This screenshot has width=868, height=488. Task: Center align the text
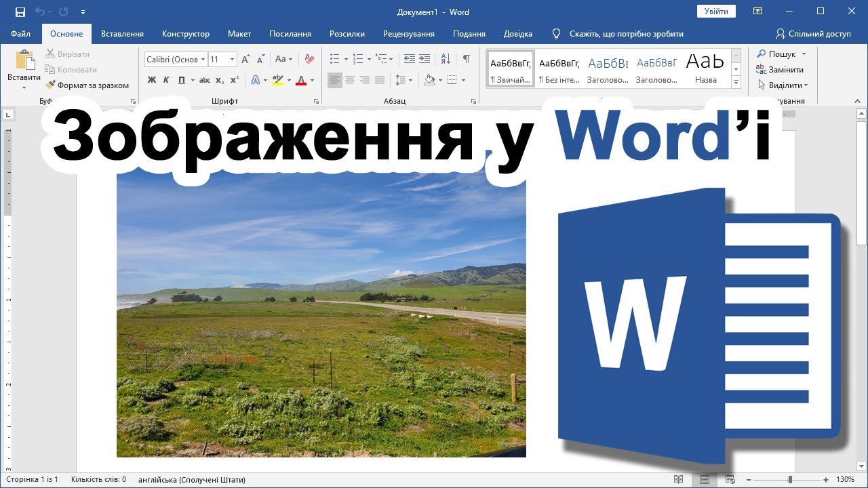pos(350,80)
